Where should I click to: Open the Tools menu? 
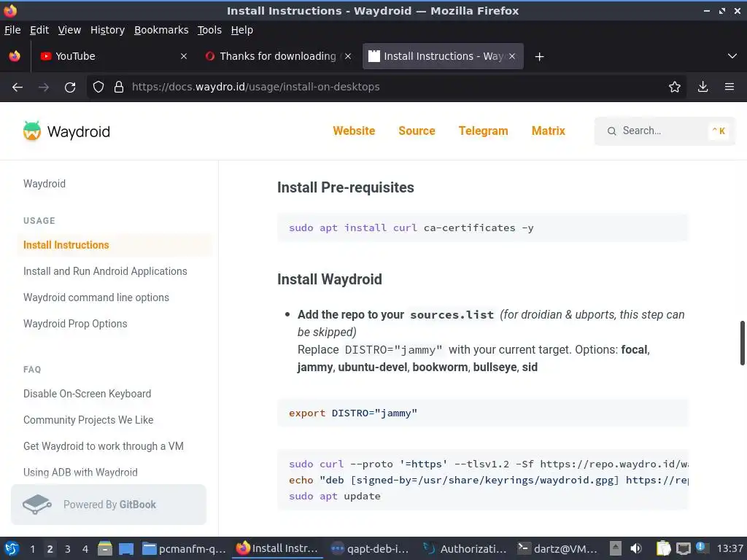click(x=209, y=30)
